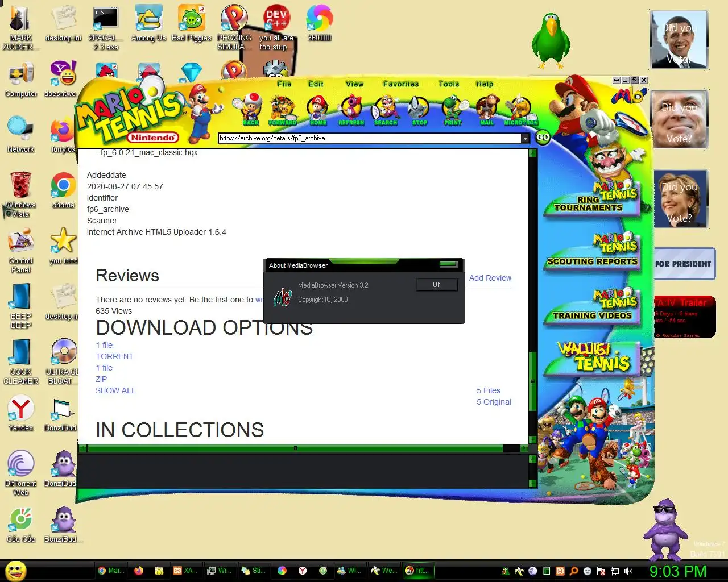Image resolution: width=728 pixels, height=582 pixels.
Task: Click the Paratroopa Microtron icon
Action: 520,110
